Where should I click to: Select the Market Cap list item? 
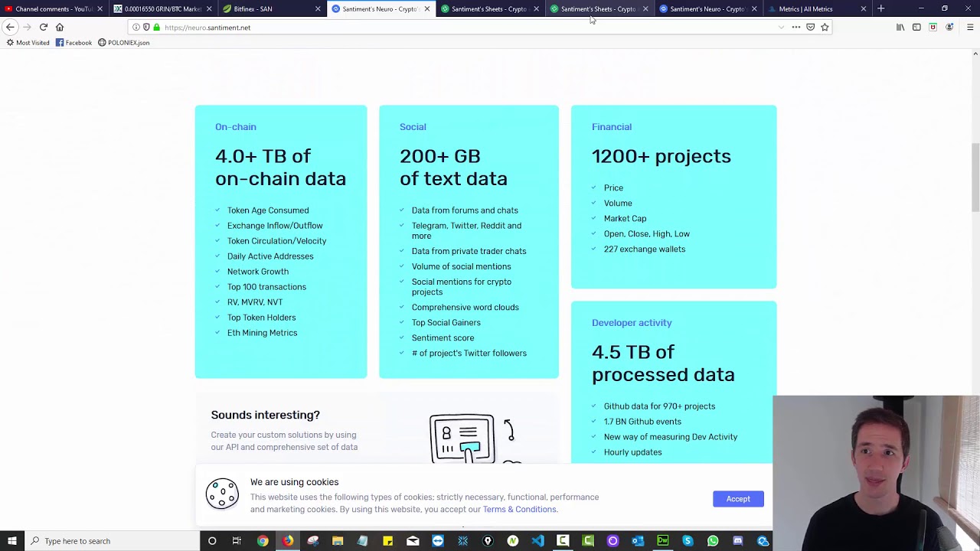(625, 219)
